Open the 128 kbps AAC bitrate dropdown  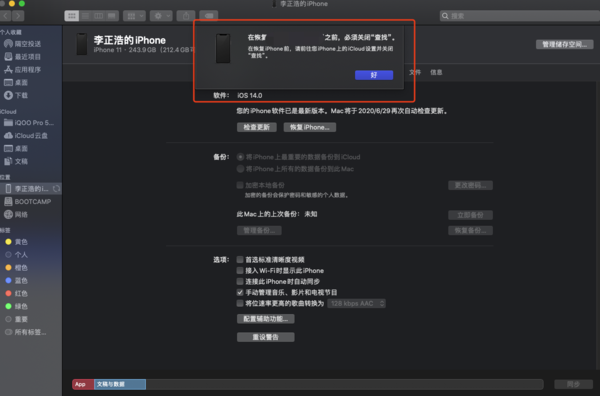pos(356,303)
